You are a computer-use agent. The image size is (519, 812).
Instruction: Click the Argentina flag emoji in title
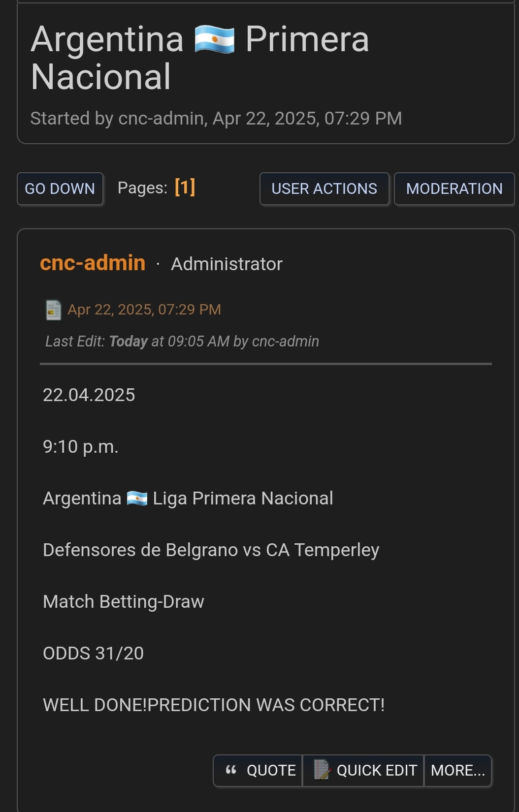(215, 39)
